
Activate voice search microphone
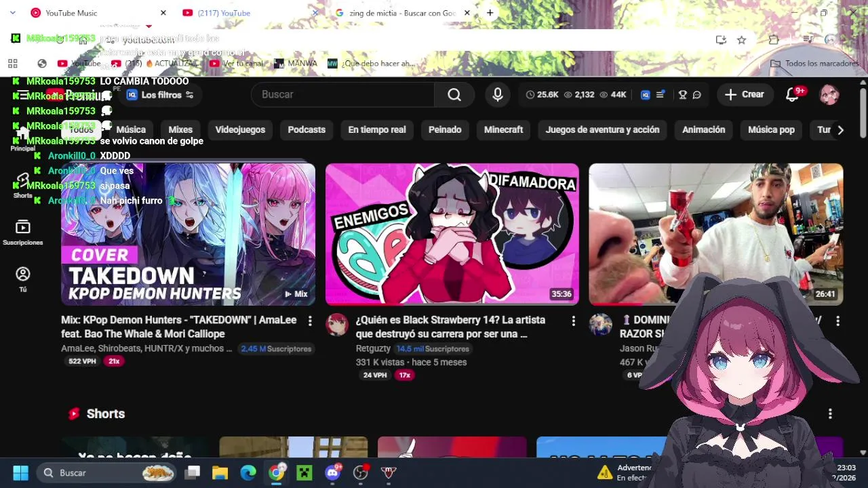[x=498, y=95]
